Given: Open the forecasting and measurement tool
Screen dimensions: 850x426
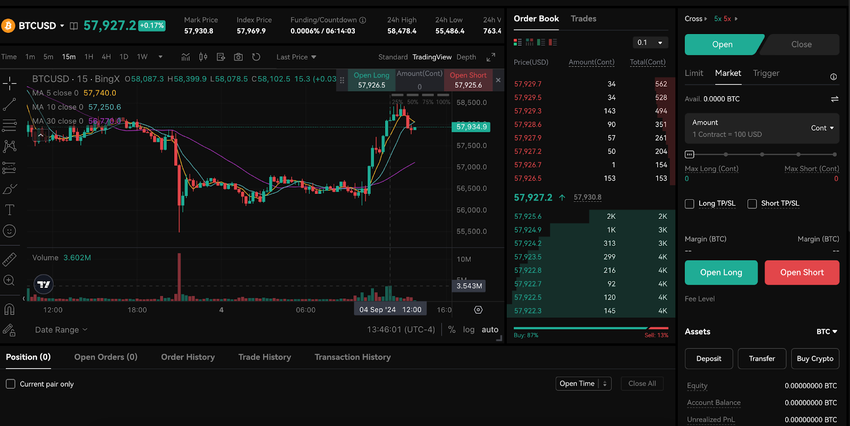Looking at the screenshot, I should (x=10, y=168).
